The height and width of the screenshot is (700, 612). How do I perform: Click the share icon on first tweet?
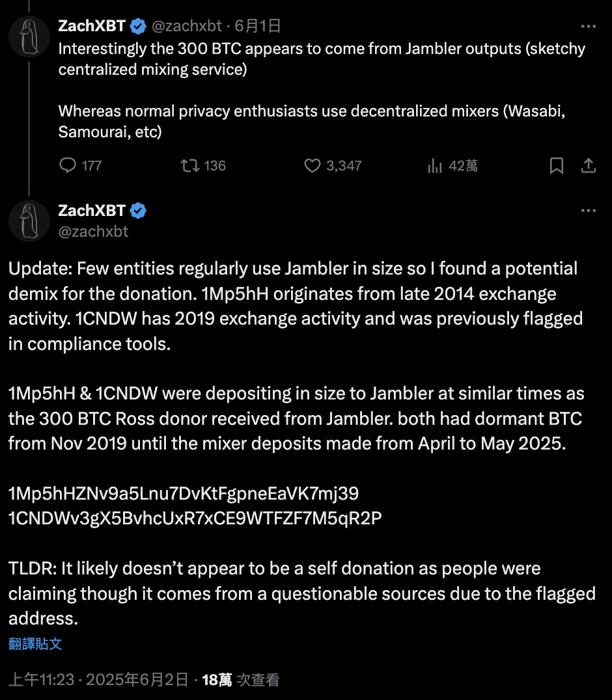[589, 166]
